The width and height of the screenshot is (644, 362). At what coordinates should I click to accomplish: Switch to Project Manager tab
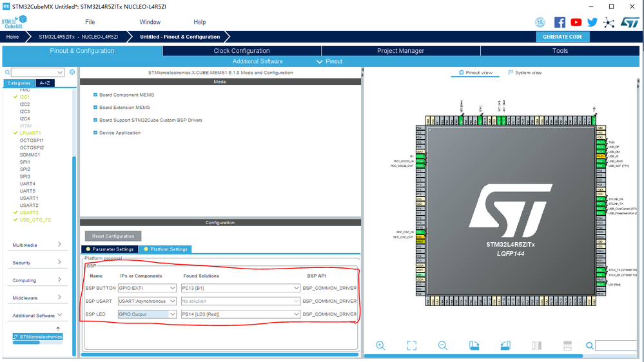pyautogui.click(x=400, y=51)
